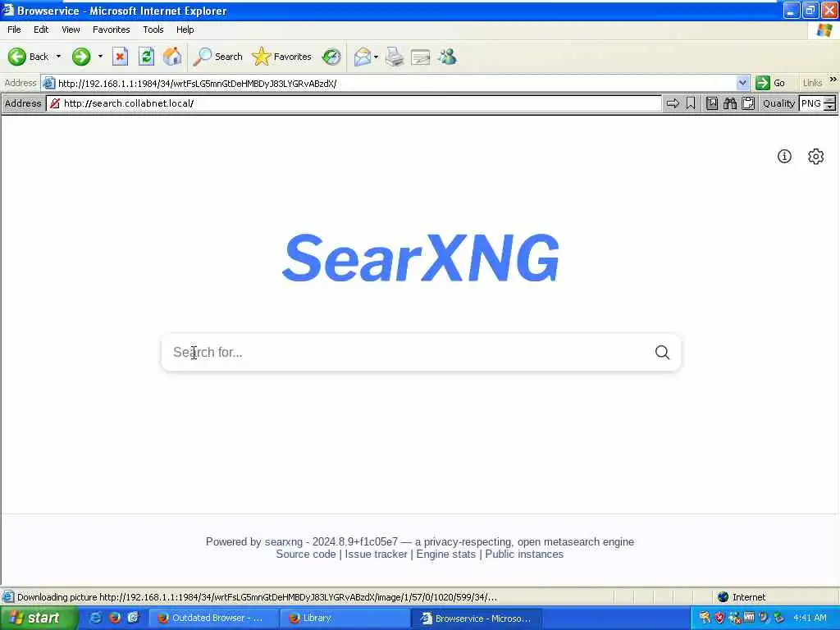This screenshot has height=630, width=840.
Task: Open the Help menu
Action: click(x=185, y=30)
